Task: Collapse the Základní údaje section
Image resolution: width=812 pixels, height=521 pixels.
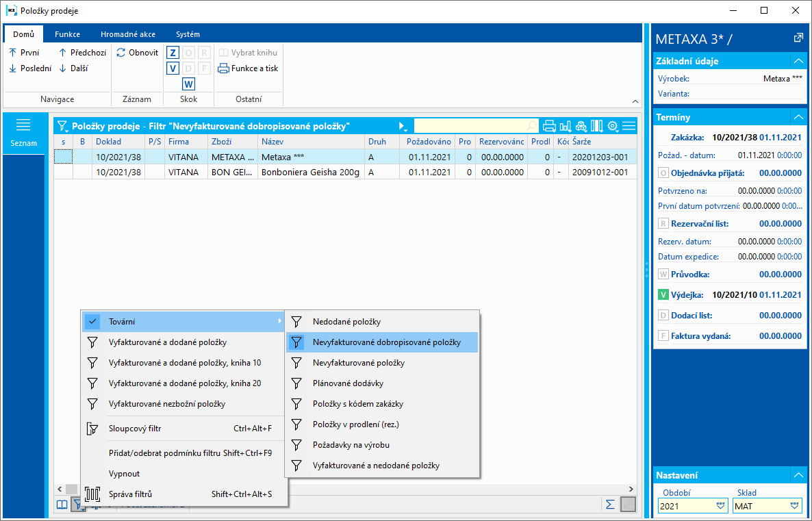Action: coord(798,61)
